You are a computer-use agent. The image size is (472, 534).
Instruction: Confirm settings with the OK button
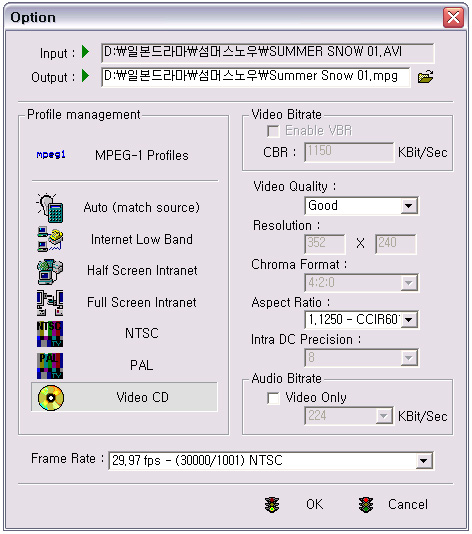315,504
